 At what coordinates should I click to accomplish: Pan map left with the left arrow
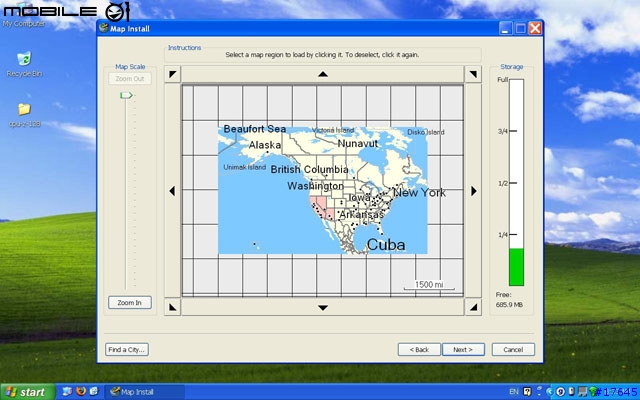[172, 191]
